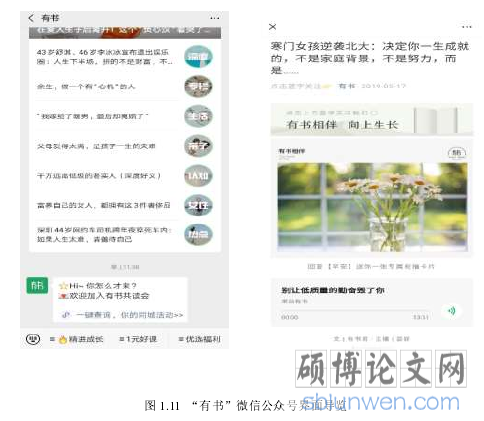Tap the 欢迎加入有书共读会 welcome message
The image size is (484, 421).
(104, 296)
